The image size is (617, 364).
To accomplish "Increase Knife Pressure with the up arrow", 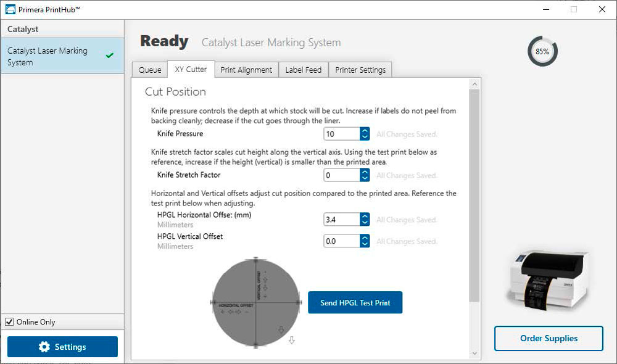I will tap(365, 131).
